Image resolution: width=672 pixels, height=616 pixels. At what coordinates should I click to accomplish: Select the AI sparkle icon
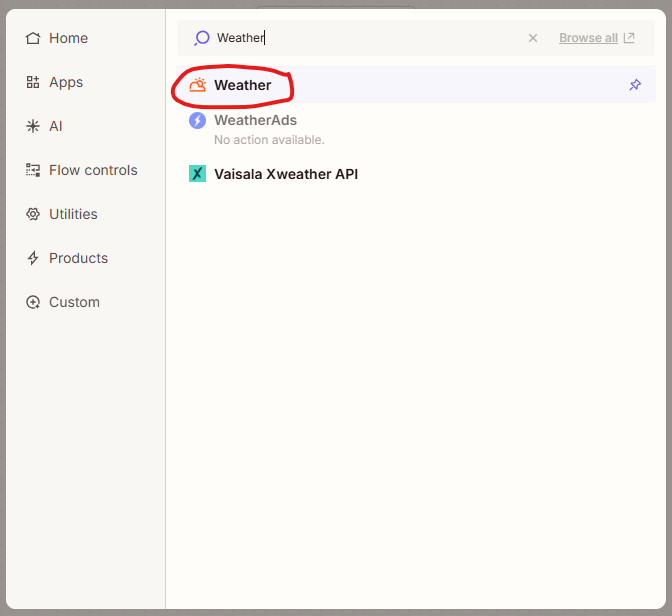(x=33, y=126)
